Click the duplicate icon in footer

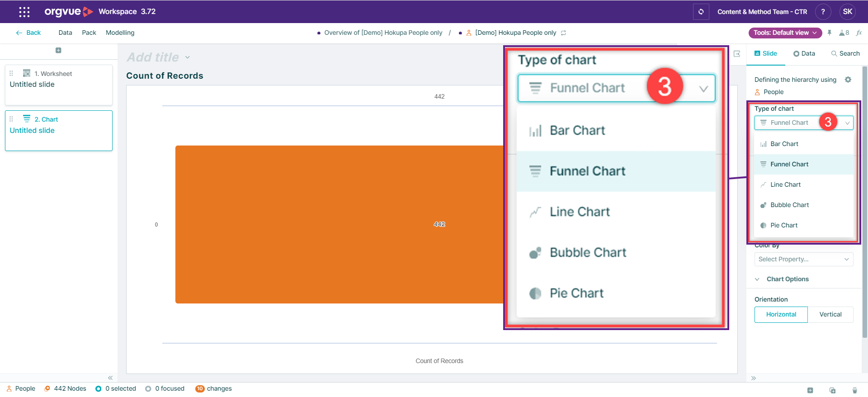coord(832,390)
